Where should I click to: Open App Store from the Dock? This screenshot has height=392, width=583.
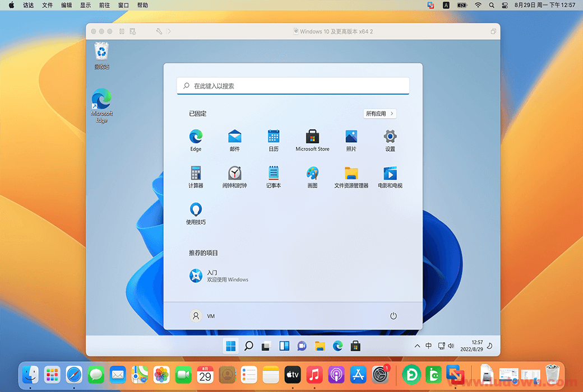[358, 375]
